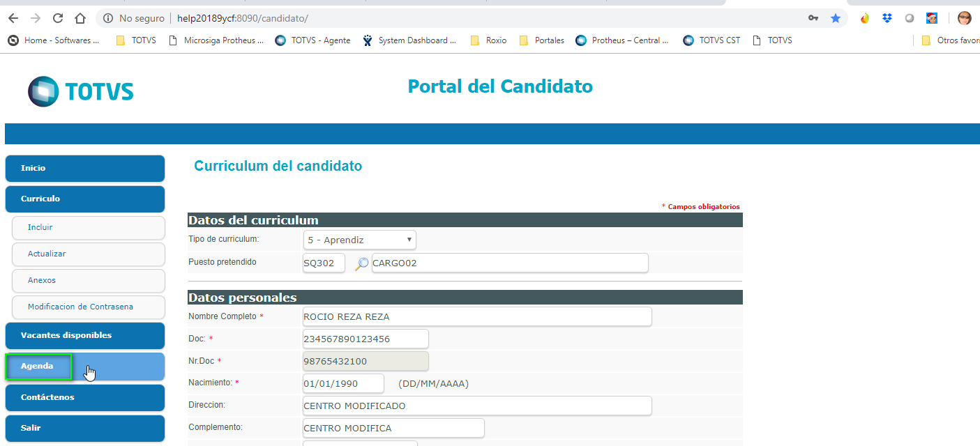Select Actualizar submenu item
This screenshot has height=446, width=980.
pos(88,254)
